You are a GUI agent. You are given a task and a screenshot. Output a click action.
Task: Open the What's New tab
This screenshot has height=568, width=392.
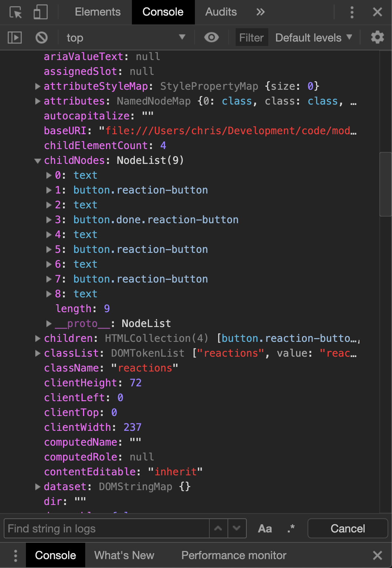[124, 555]
